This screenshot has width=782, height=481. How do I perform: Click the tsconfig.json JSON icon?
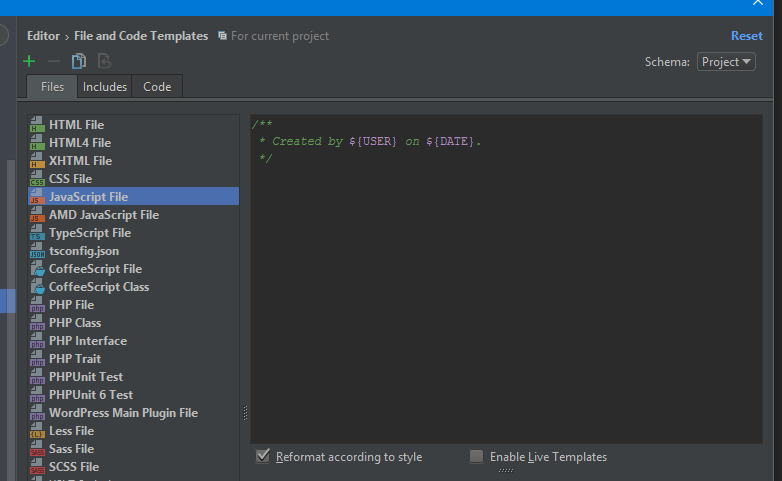pyautogui.click(x=37, y=250)
